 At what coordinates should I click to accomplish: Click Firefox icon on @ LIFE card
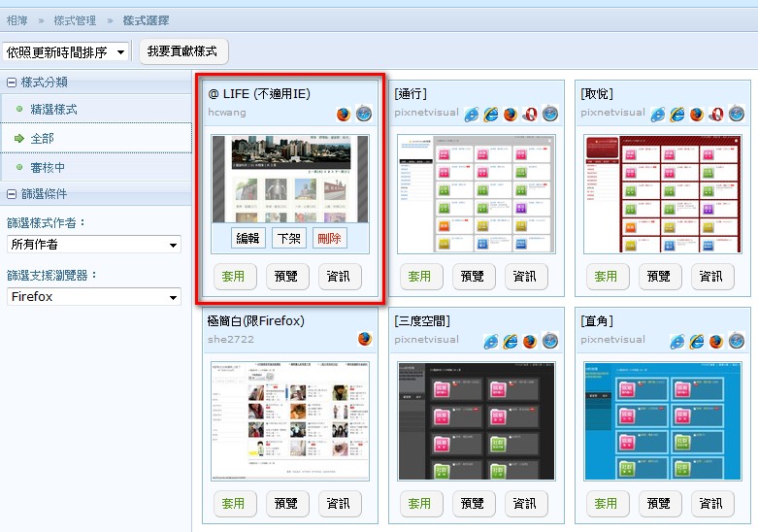click(344, 115)
